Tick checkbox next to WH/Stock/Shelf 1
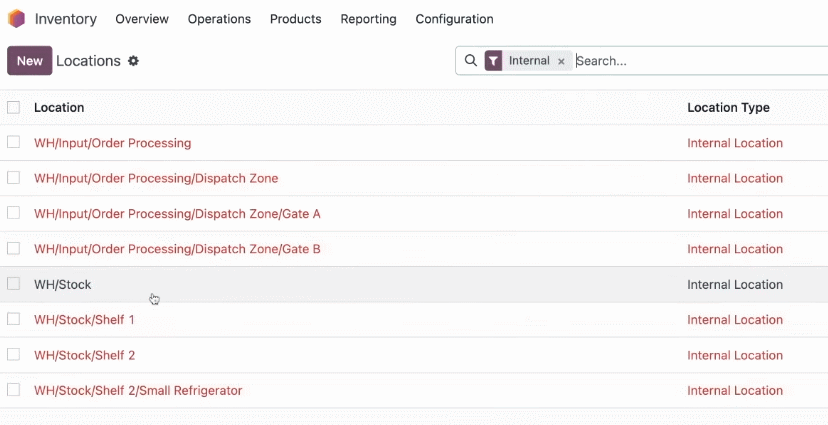 14,319
